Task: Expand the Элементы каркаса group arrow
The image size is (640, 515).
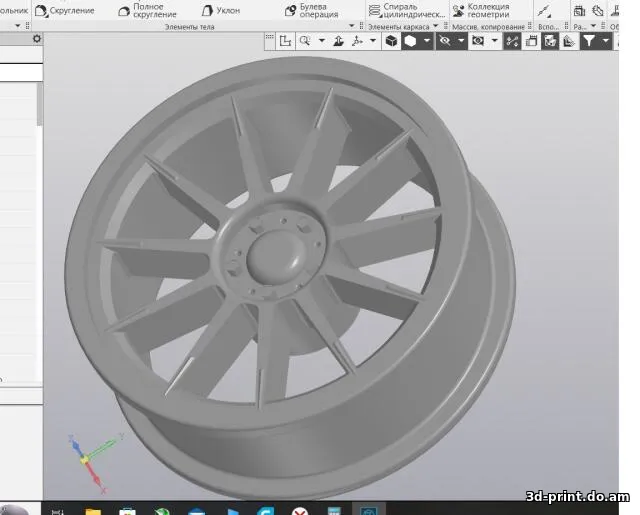Action: click(x=436, y=26)
